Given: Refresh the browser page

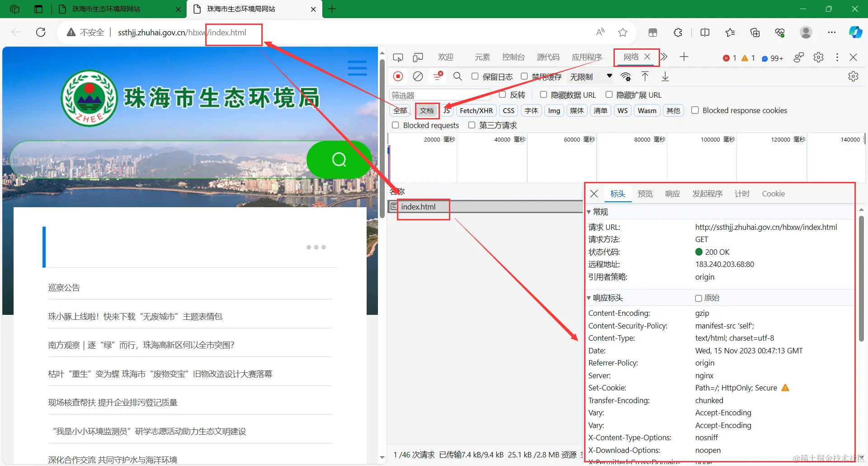Looking at the screenshot, I should point(41,32).
